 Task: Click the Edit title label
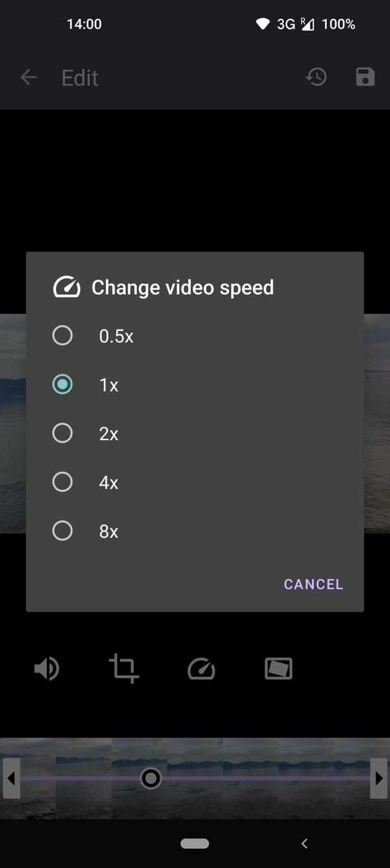(79, 76)
